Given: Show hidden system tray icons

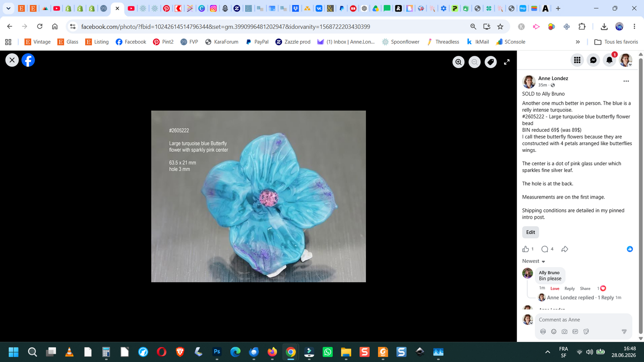Looking at the screenshot, I should [x=547, y=352].
